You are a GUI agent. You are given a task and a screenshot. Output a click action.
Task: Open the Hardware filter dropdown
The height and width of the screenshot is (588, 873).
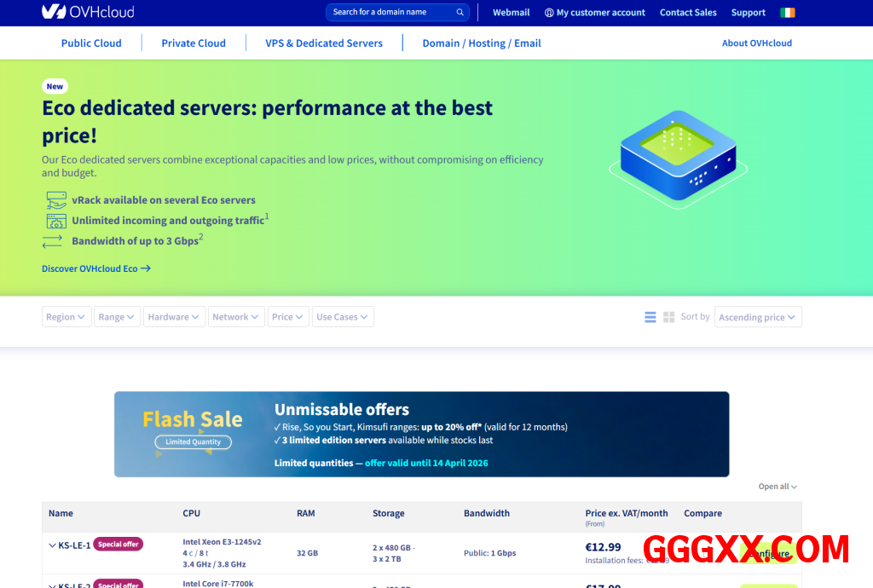174,317
